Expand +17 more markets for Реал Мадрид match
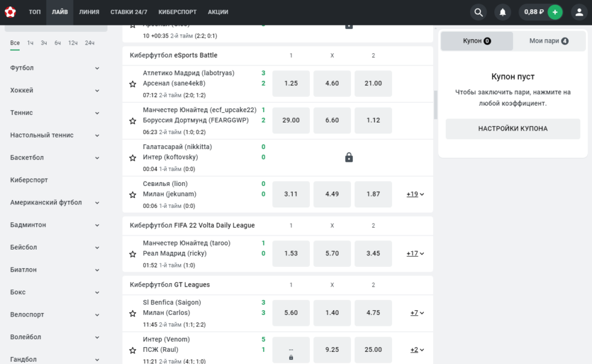This screenshot has height=364, width=592. pyautogui.click(x=415, y=254)
